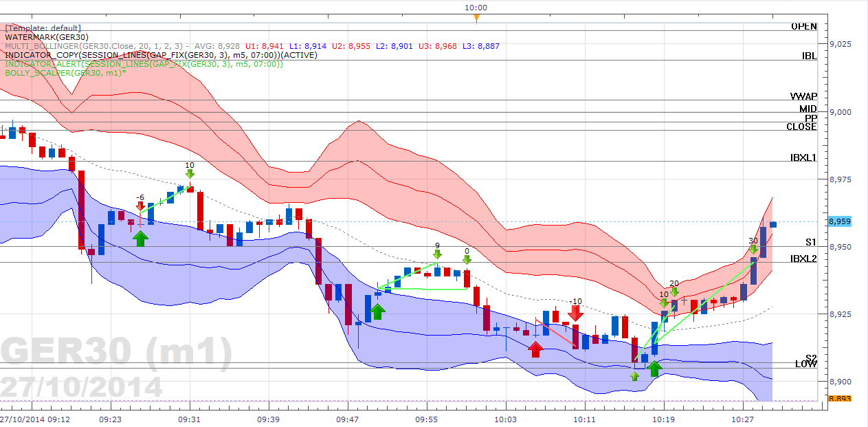Click the 09:31 time axis label
Viewport: 868px width, 427px height.
click(x=190, y=419)
